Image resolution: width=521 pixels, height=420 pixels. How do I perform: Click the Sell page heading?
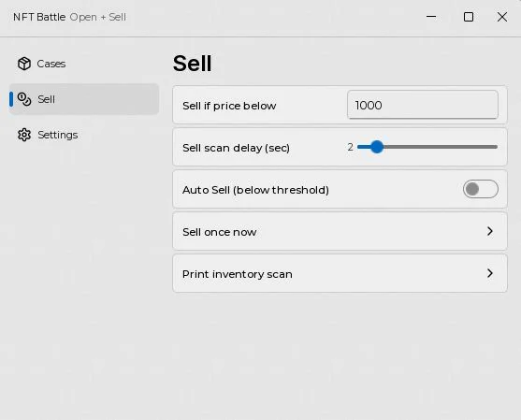point(192,63)
